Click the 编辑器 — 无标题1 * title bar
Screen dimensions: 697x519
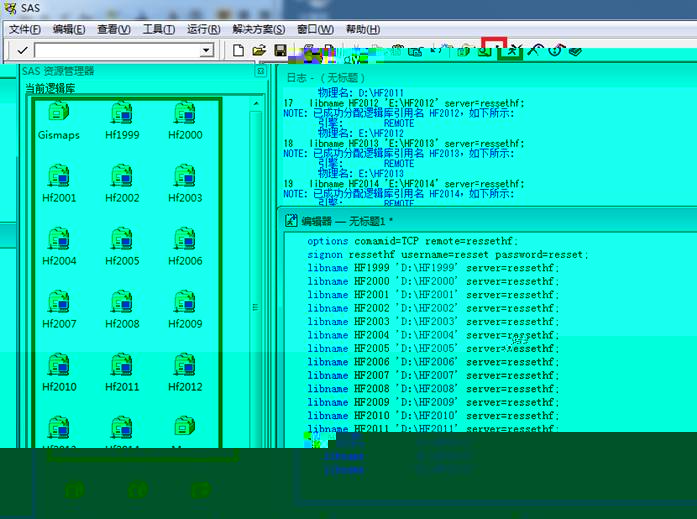coord(487,220)
